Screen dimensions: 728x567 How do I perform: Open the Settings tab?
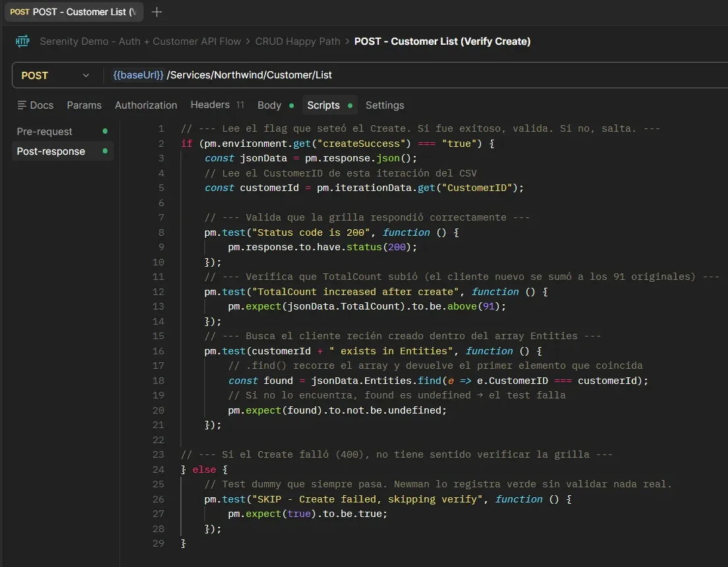(x=385, y=105)
